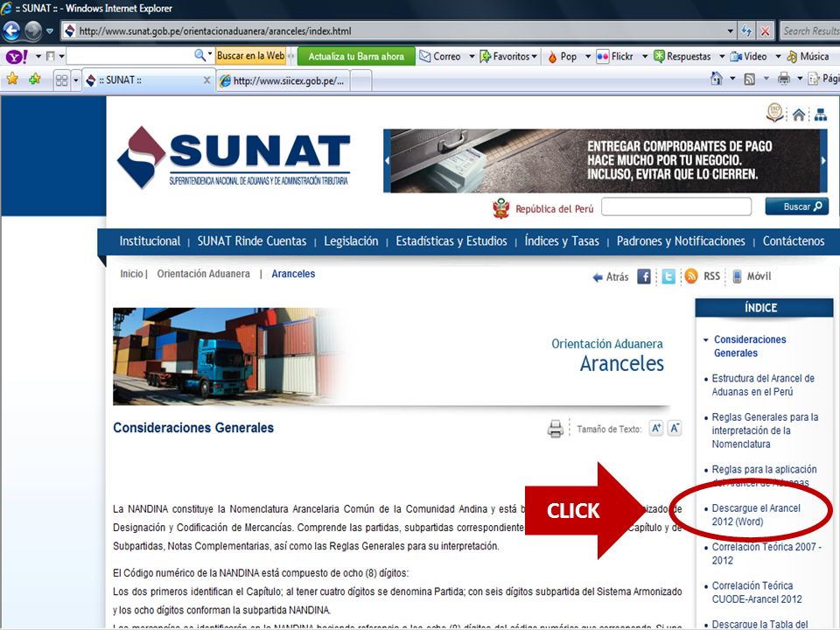Expand the Home button dropdown arrow

732,79
